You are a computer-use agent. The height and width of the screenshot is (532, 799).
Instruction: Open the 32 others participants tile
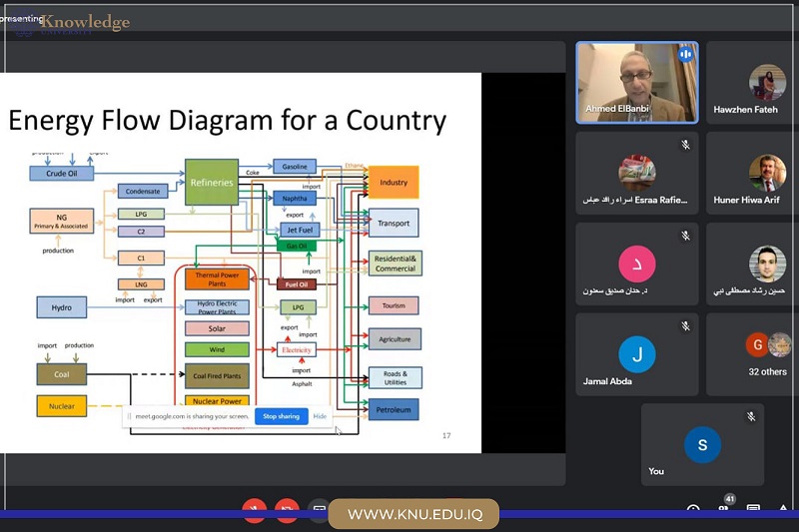tap(752, 354)
